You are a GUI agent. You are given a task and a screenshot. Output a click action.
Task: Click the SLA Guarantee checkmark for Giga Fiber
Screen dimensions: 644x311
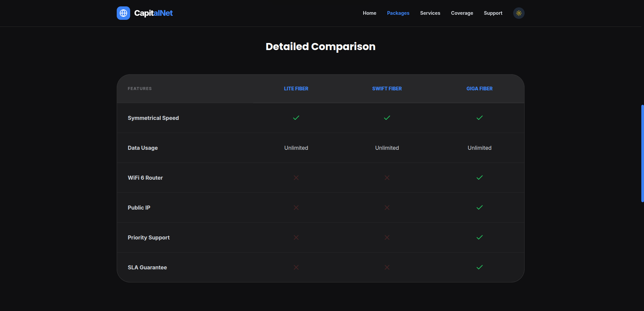pyautogui.click(x=480, y=267)
